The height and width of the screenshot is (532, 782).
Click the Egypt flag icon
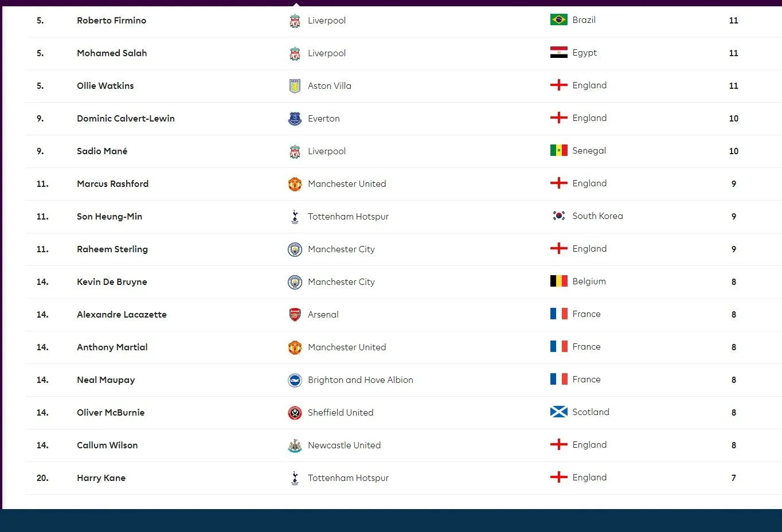558,53
